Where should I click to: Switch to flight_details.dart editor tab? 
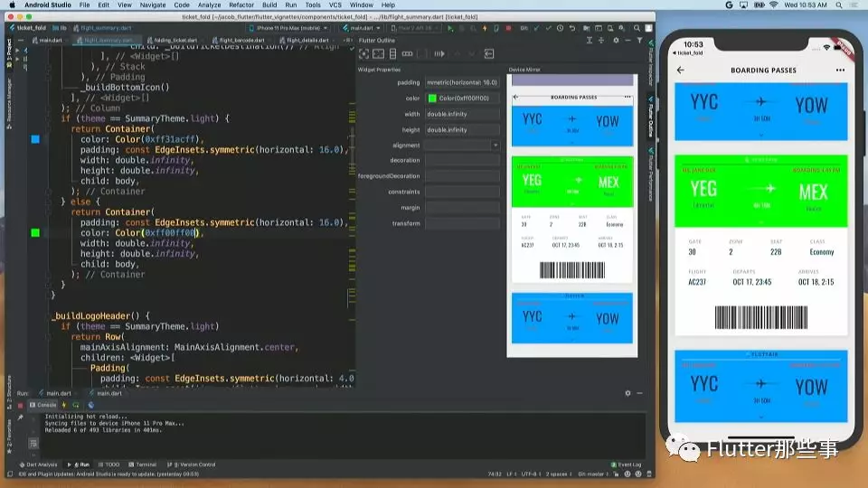point(305,41)
